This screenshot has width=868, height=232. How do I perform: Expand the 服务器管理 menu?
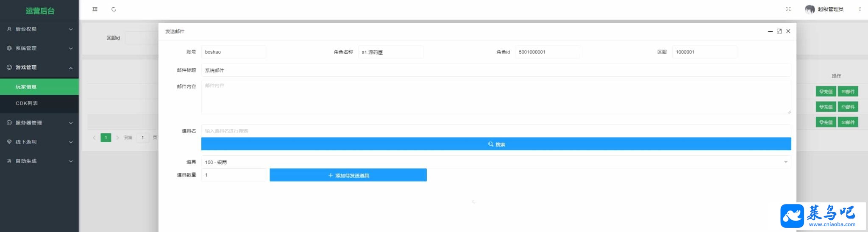coord(39,123)
